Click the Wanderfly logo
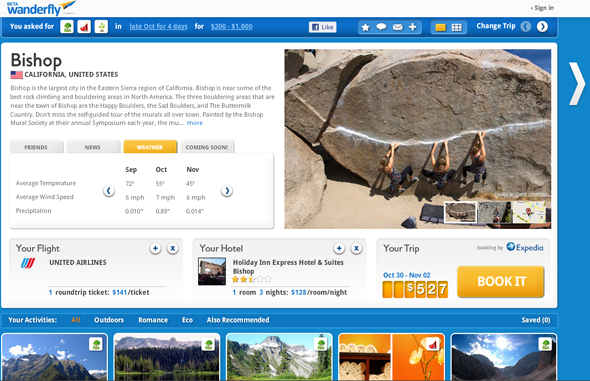This screenshot has height=381, width=590. click(41, 8)
